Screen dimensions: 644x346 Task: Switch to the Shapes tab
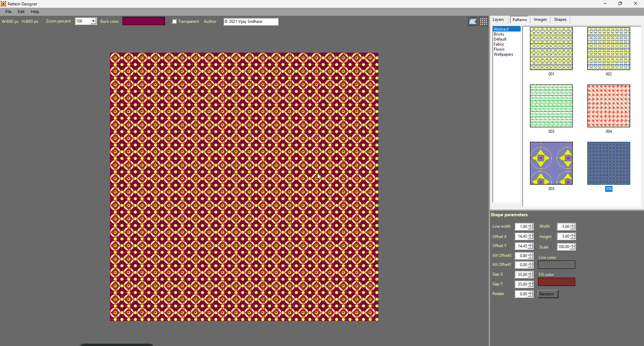[560, 19]
